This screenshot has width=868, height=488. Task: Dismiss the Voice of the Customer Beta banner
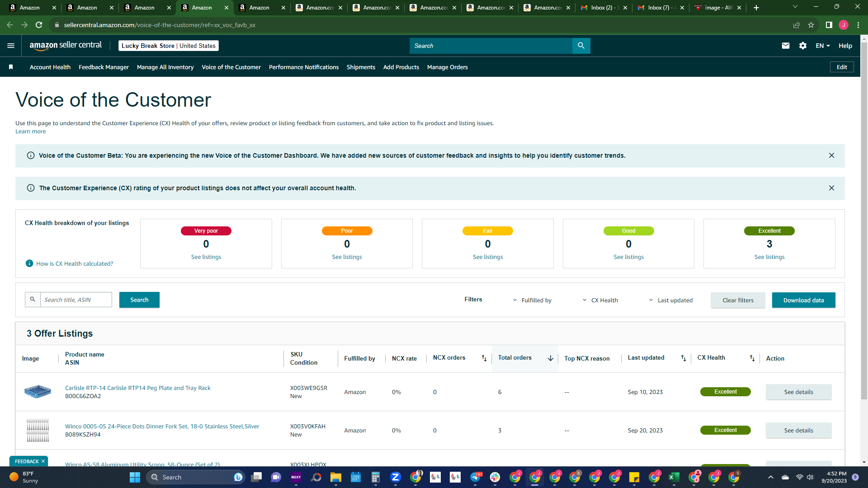click(831, 155)
